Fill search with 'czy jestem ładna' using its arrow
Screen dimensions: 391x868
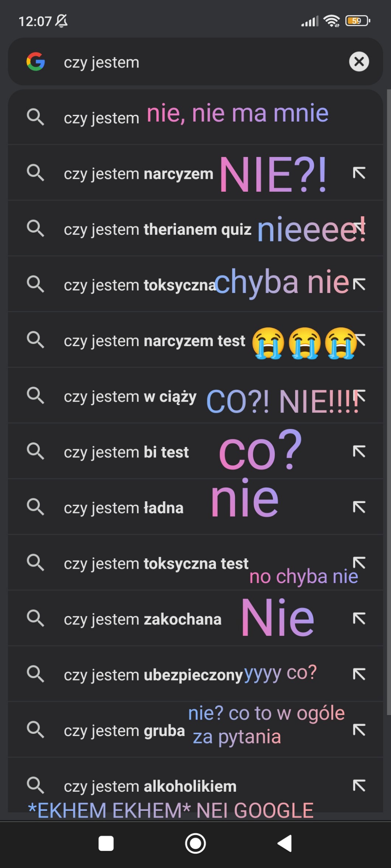point(359,507)
